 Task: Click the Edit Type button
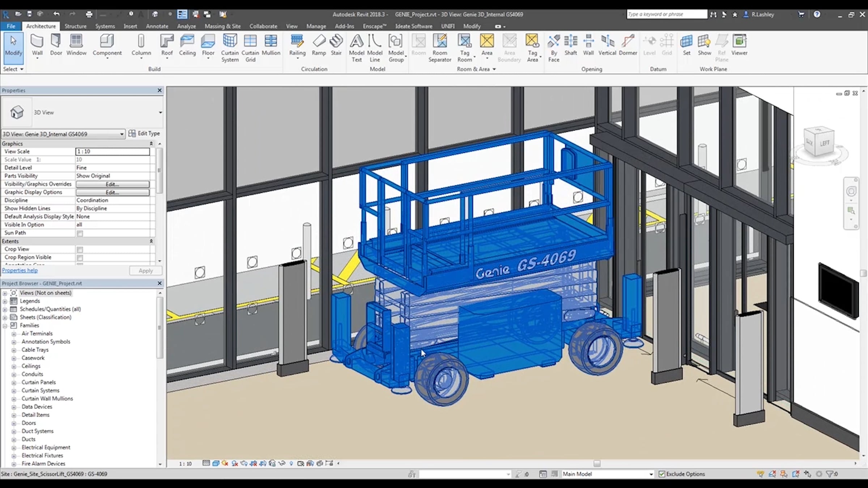[144, 133]
